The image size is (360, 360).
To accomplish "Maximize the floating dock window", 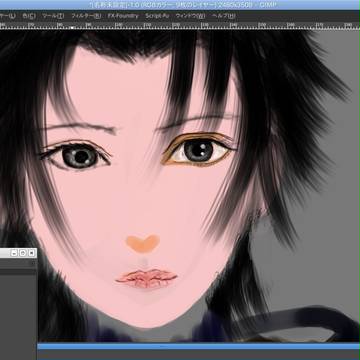I will tap(23, 253).
